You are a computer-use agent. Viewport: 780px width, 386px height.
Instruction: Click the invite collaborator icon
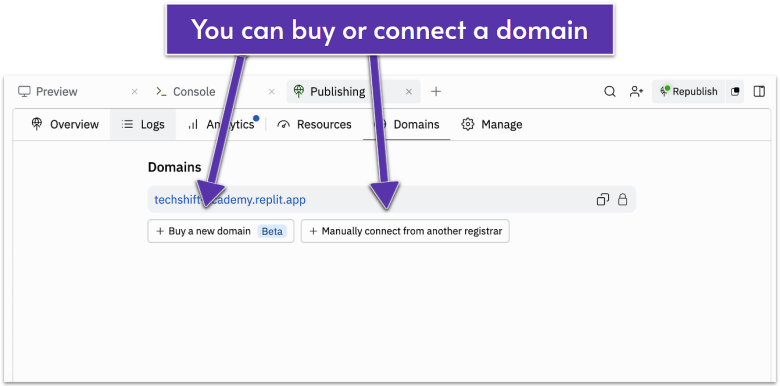click(x=636, y=92)
